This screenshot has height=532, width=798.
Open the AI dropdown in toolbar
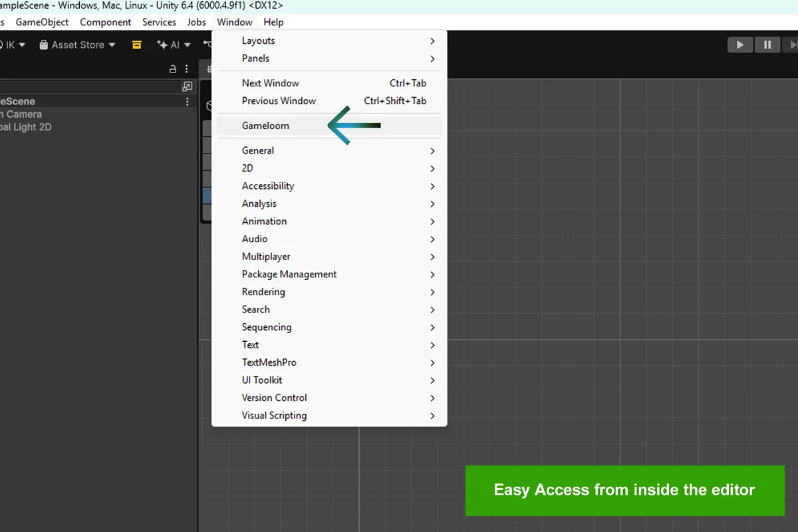click(174, 45)
